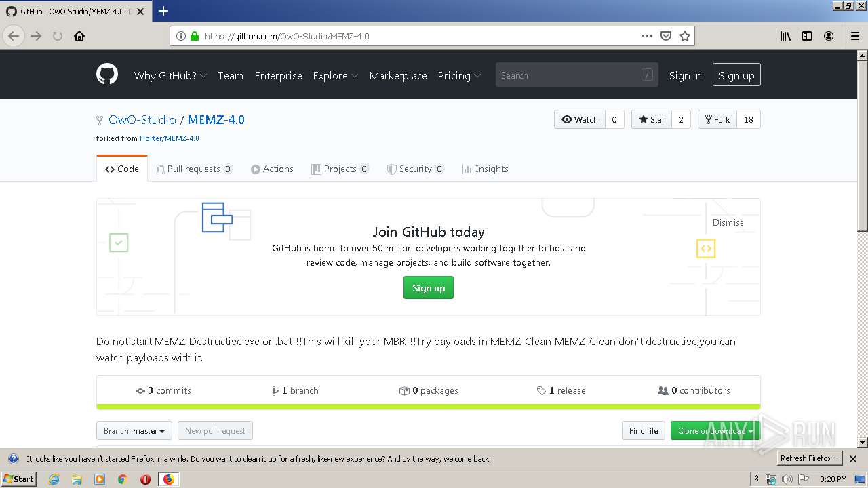This screenshot has width=868, height=488.
Task: Watch the repository
Action: (580, 119)
